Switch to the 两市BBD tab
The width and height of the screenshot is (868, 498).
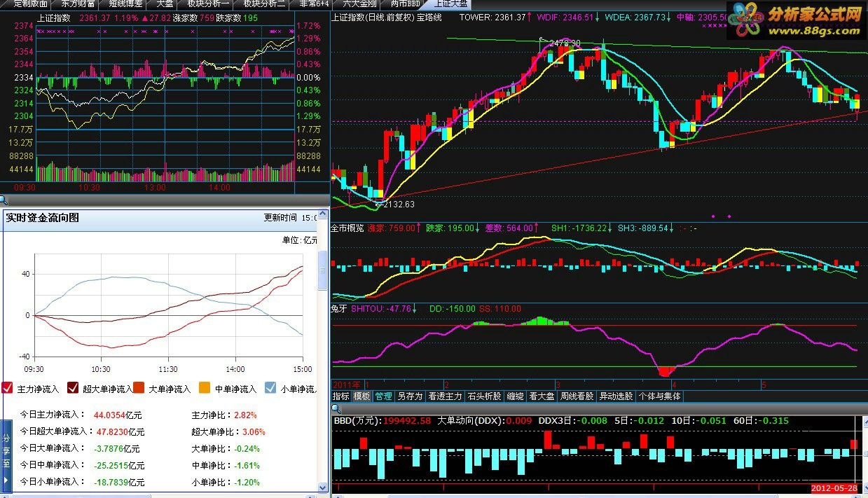[x=405, y=4]
